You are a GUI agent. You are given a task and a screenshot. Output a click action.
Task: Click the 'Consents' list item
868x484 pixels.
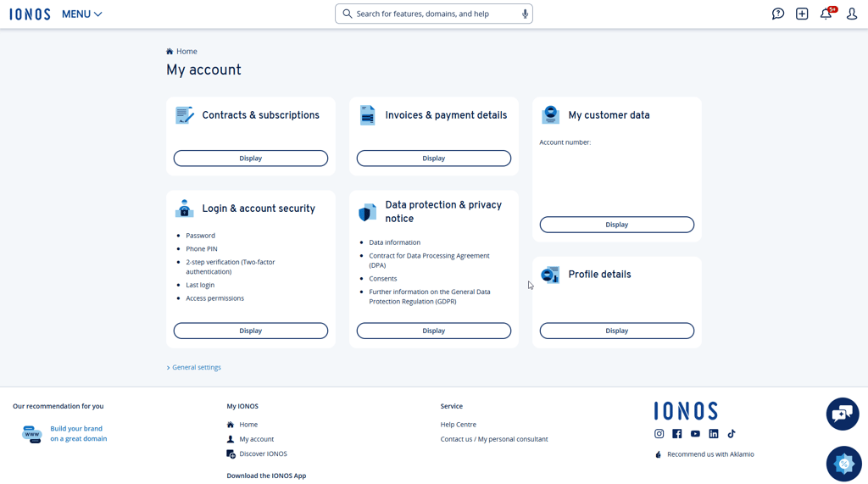point(383,279)
